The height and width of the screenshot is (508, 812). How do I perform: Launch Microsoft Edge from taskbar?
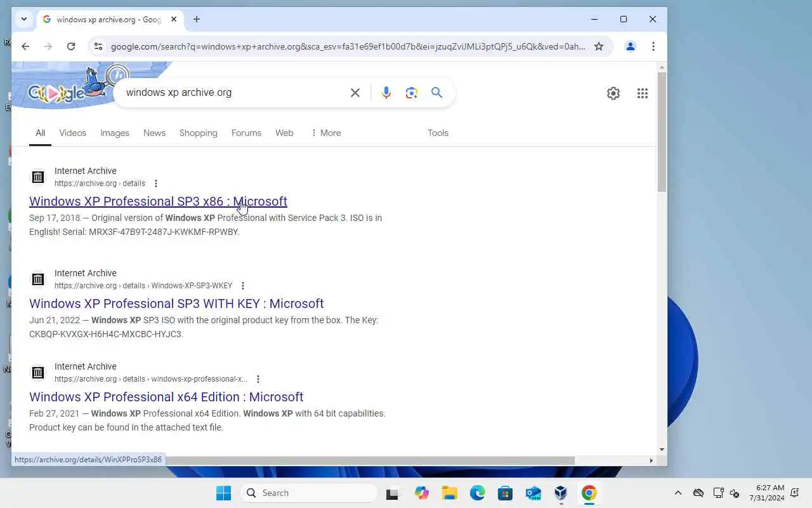coord(478,493)
